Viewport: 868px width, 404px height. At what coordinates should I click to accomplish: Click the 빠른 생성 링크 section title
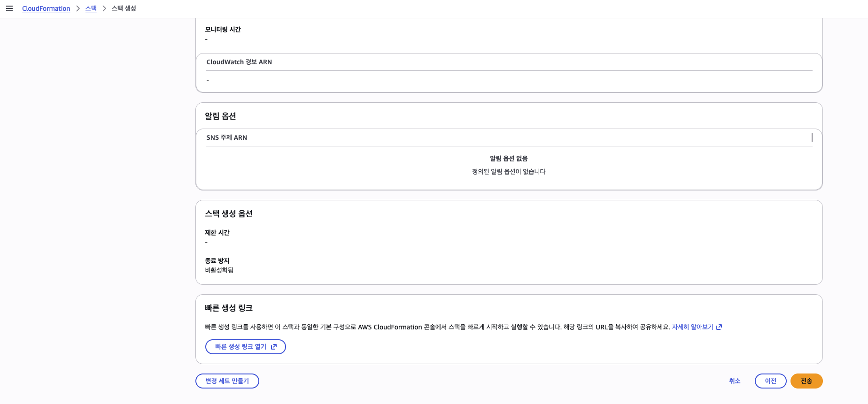(229, 308)
